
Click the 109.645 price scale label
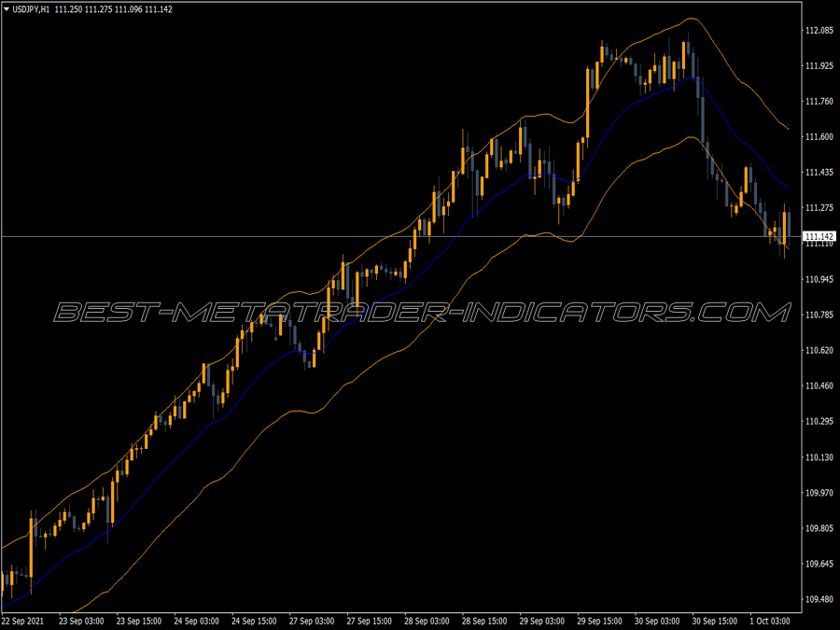(x=819, y=564)
